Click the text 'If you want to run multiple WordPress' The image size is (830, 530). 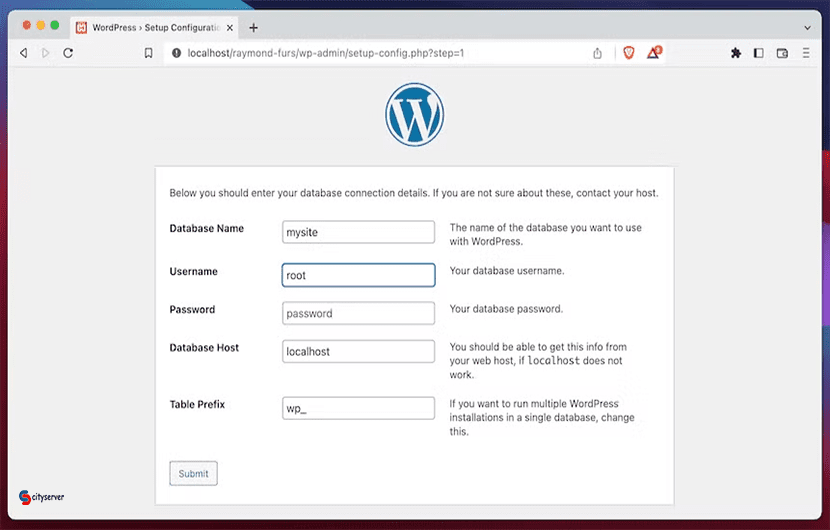534,403
